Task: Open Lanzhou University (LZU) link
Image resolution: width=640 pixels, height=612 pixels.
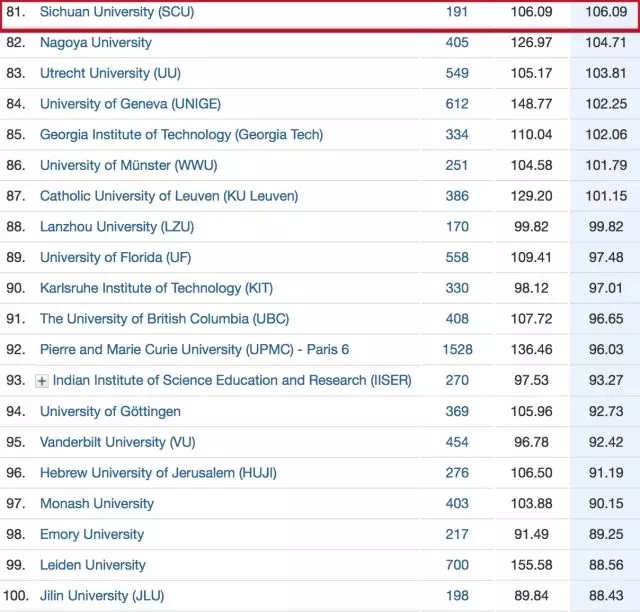Action: click(117, 227)
